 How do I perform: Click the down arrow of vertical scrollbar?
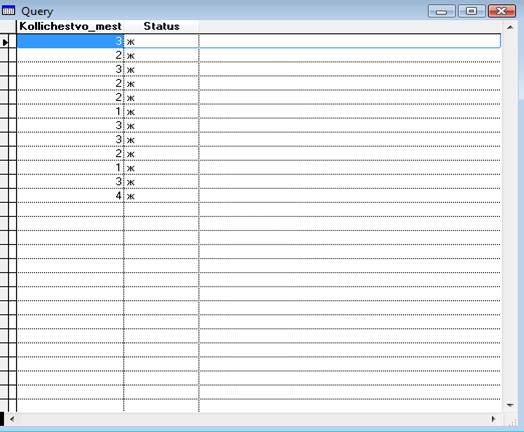tap(510, 405)
